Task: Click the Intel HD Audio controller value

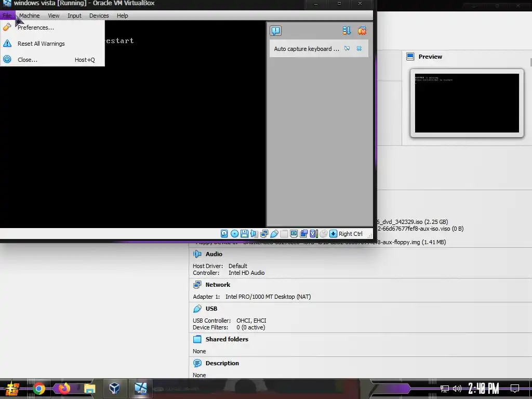Action: pos(247,273)
